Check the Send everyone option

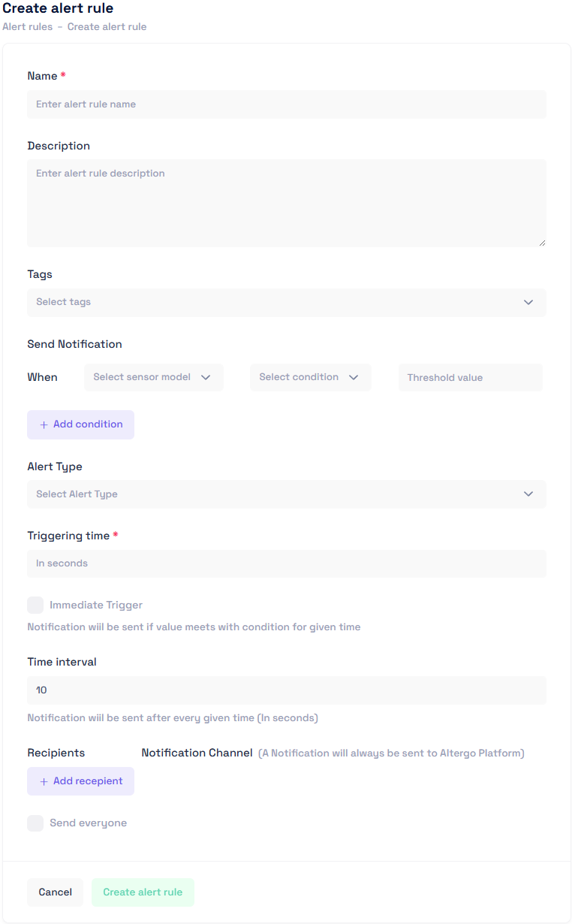coord(35,823)
